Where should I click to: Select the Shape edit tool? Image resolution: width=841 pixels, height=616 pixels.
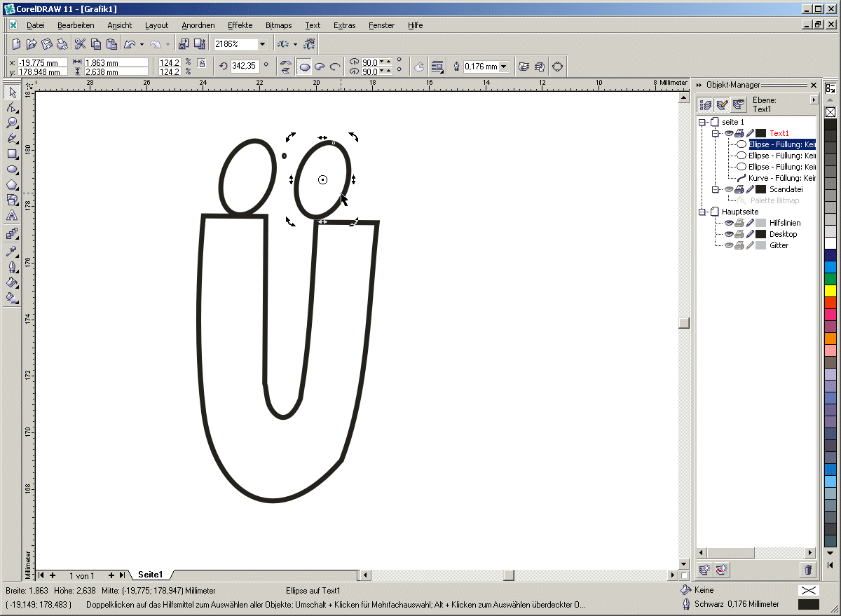click(x=12, y=108)
